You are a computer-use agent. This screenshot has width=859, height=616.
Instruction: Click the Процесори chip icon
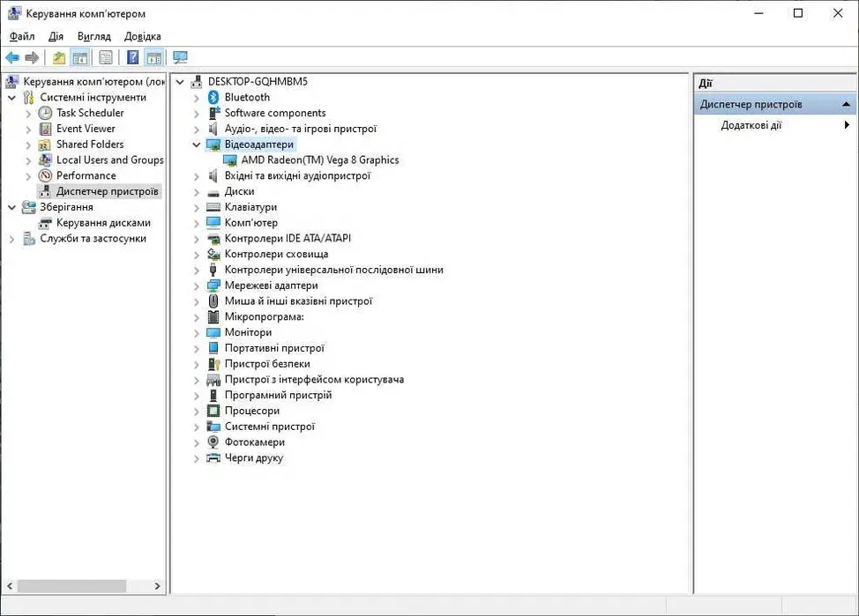213,411
